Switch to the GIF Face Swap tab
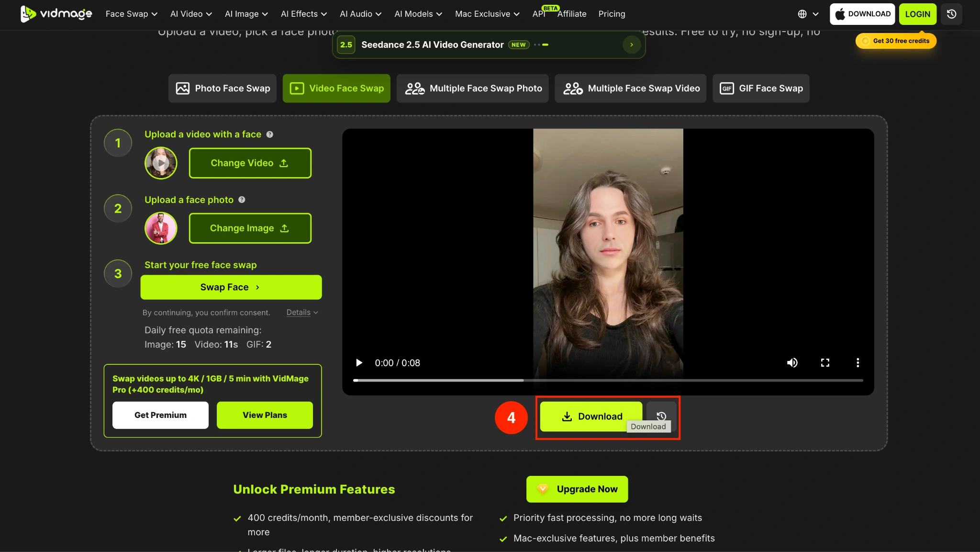Viewport: 980px width, 552px height. [761, 88]
